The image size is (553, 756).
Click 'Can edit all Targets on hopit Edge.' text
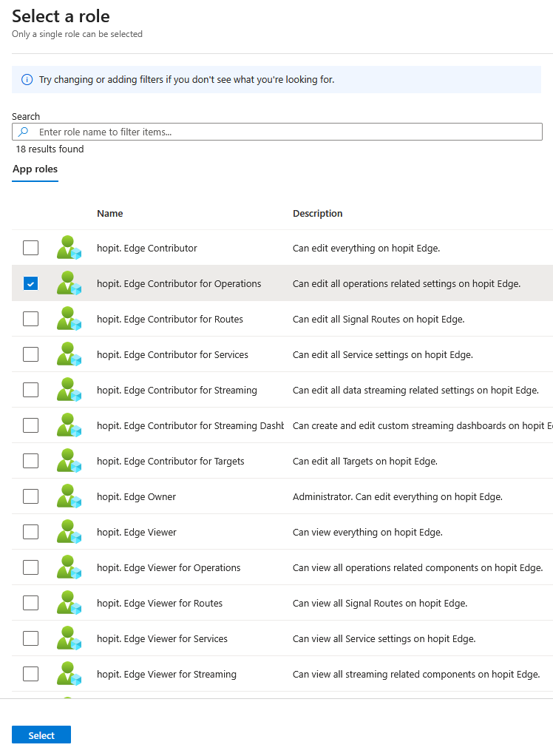click(x=365, y=461)
